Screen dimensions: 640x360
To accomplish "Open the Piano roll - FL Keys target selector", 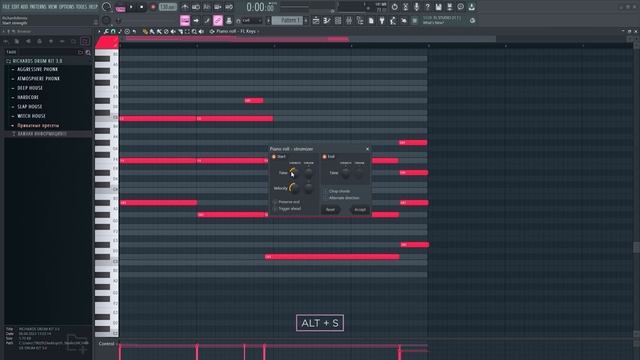I will (x=236, y=31).
